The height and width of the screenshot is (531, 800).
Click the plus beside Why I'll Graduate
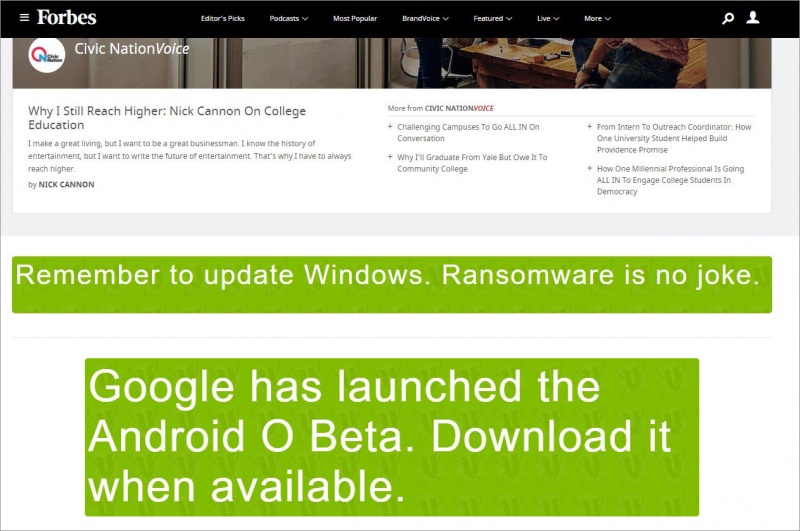(x=390, y=157)
